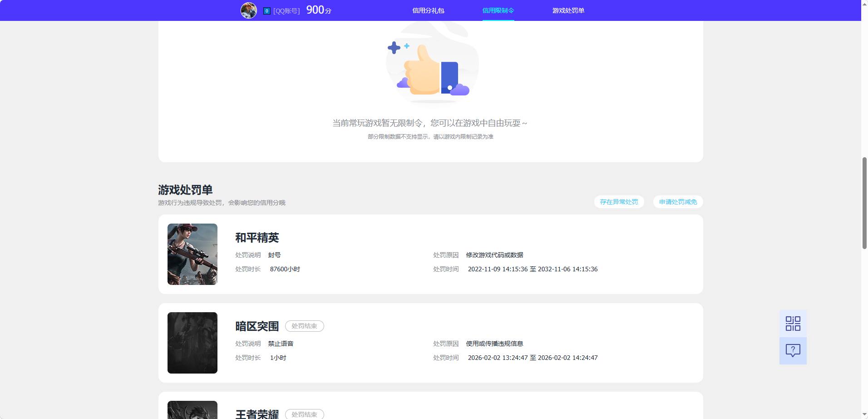Click the 1小时 punishment duration
The image size is (868, 419).
(x=278, y=358)
